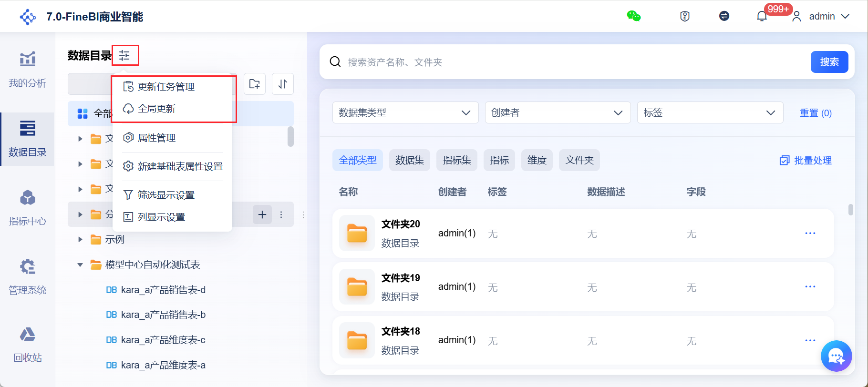Click the panel divider handle dots
The height and width of the screenshot is (387, 868).
pyautogui.click(x=303, y=215)
